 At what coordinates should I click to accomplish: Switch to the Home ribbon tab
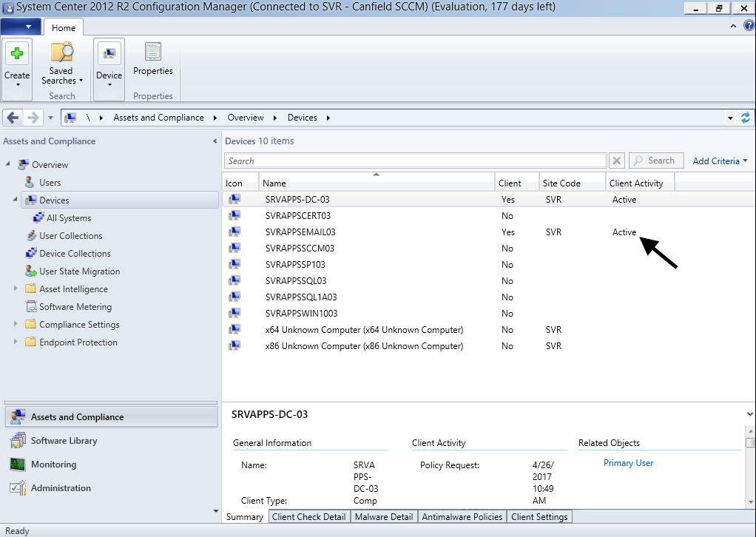pos(64,27)
